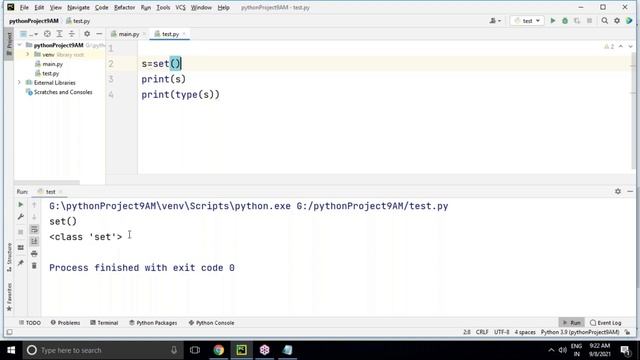Toggle the Project sidebar tab
640x360 pixels.
(9, 43)
